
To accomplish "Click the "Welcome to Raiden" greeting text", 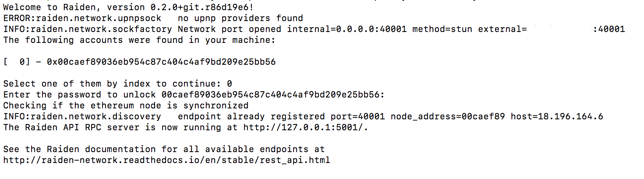I will (52, 7).
